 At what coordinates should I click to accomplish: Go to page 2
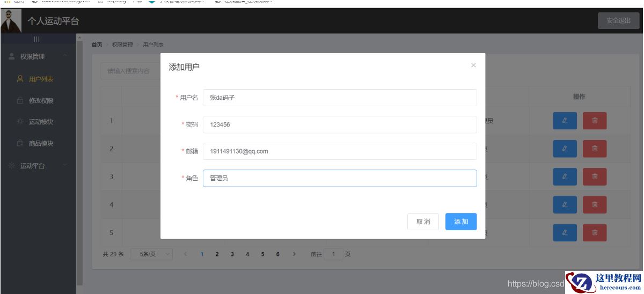pos(217,254)
